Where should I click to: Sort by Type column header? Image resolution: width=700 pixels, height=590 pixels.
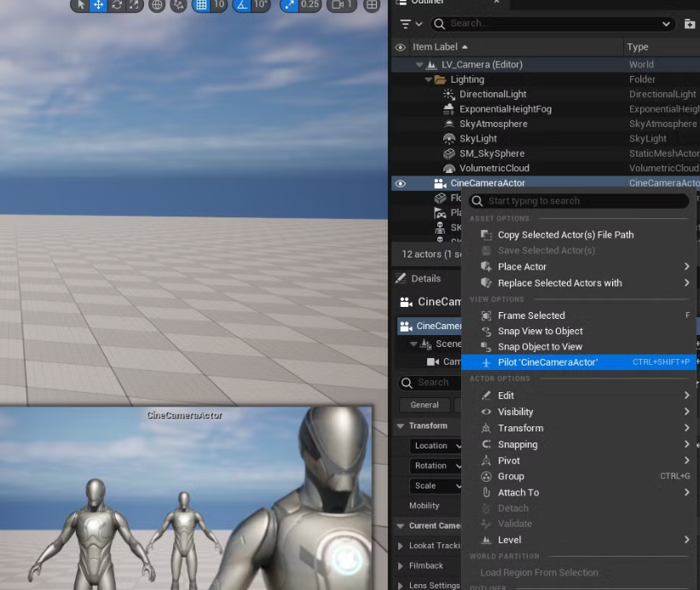(638, 47)
